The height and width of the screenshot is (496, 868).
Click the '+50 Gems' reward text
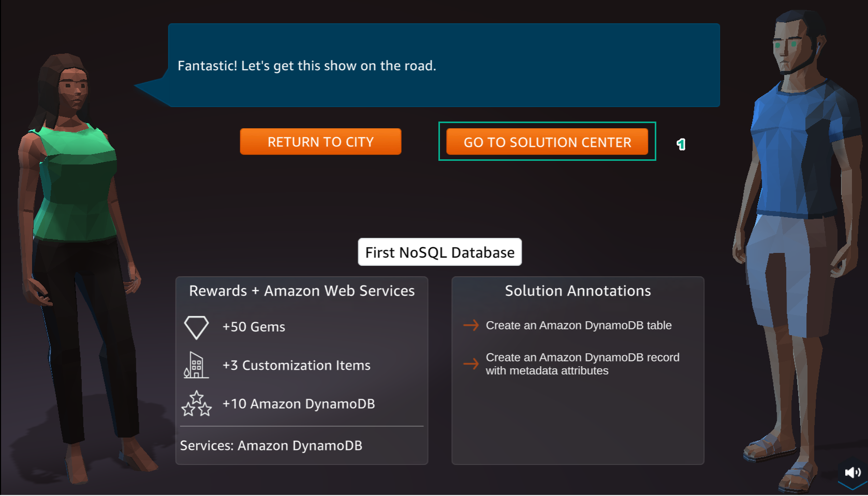point(254,327)
